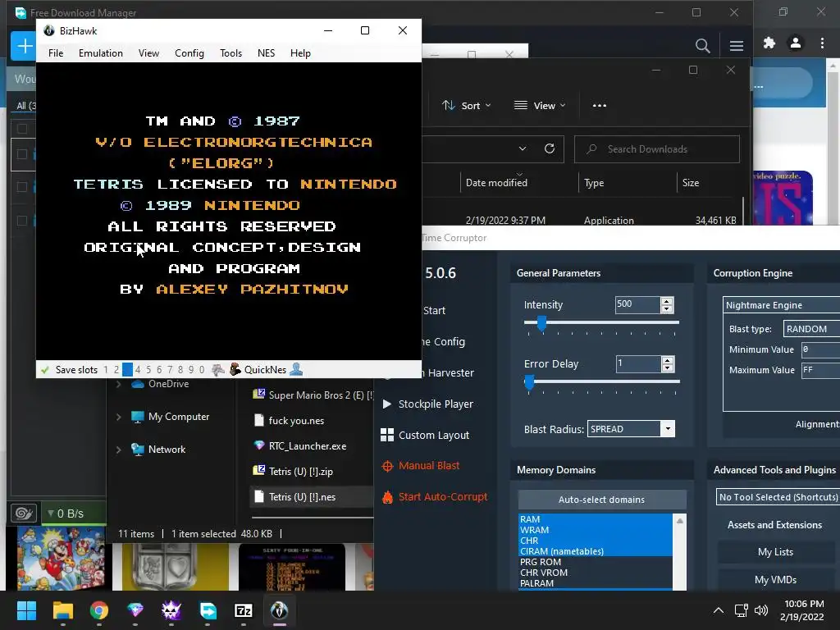
Task: Click the My VMDs button
Action: point(775,580)
